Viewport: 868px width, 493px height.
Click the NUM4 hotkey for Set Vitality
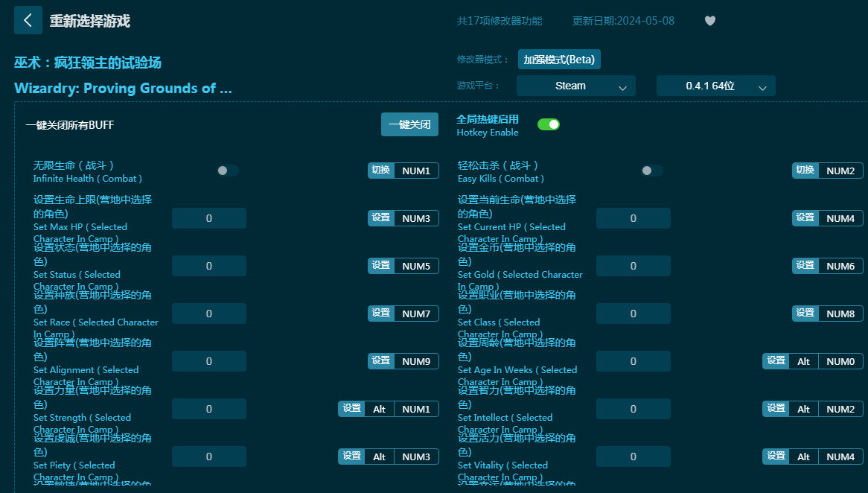coord(840,457)
